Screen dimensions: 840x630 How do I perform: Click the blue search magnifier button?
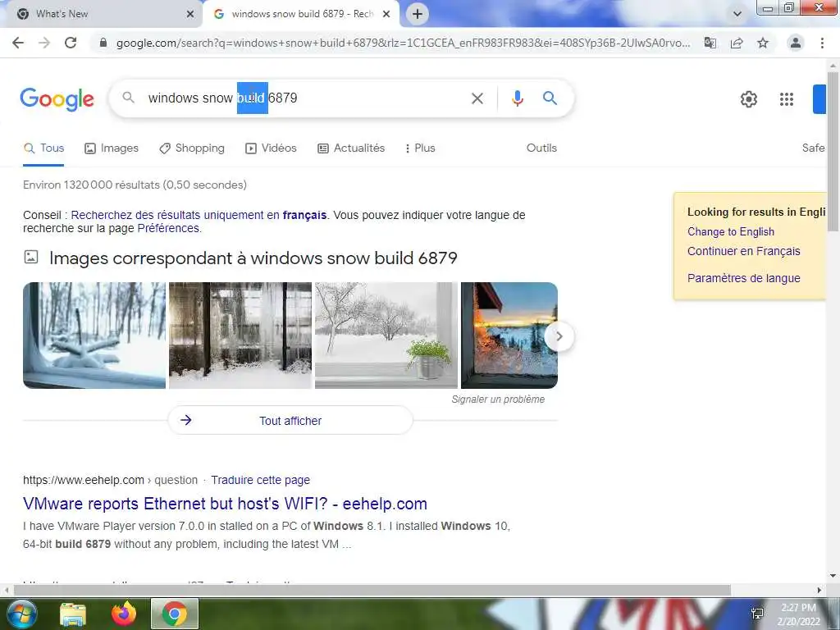(x=550, y=98)
